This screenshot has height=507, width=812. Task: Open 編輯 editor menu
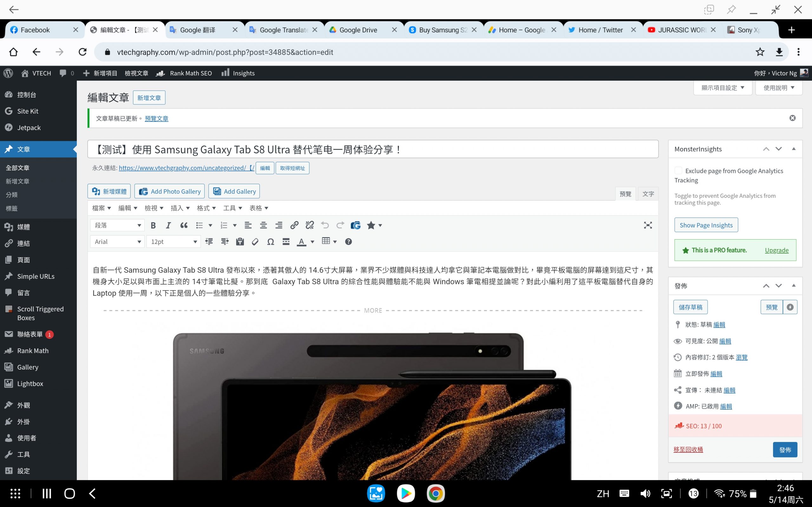click(x=128, y=208)
